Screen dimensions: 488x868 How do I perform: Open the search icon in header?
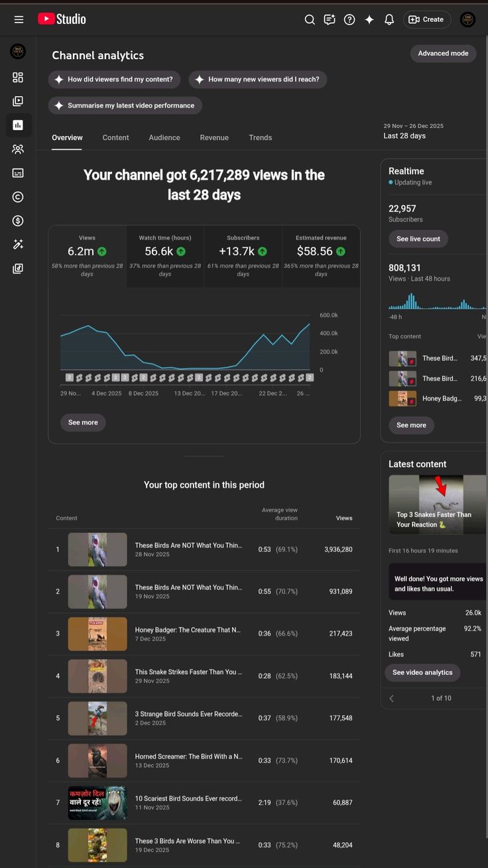310,20
